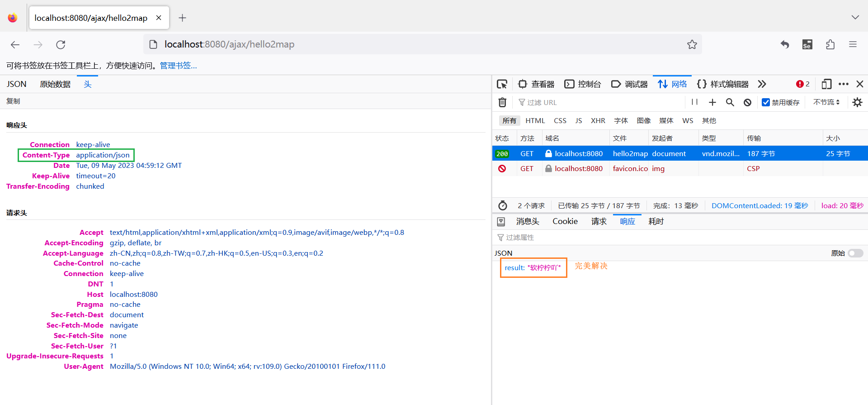Reload the current page
The image size is (868, 405).
click(x=61, y=44)
